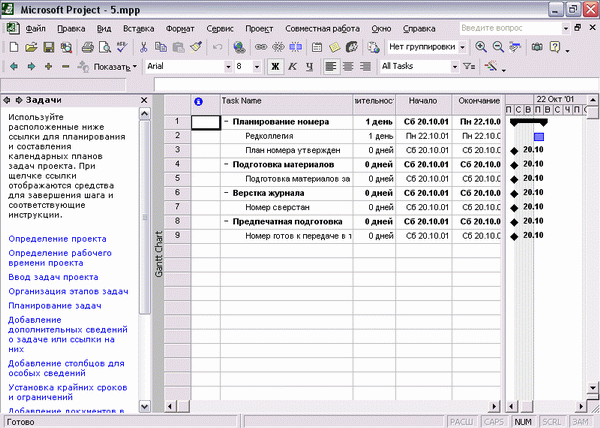The width and height of the screenshot is (600, 428).
Task: Open the Ввод задач проекта link
Action: [x=53, y=277]
